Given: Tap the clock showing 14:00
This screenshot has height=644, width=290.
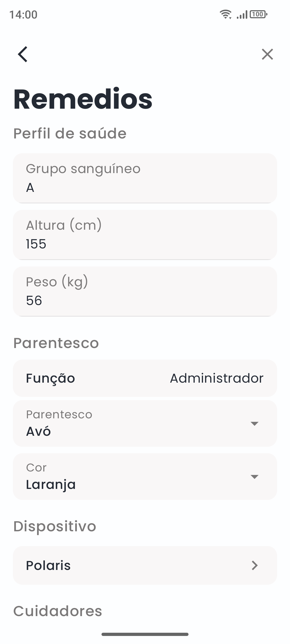Looking at the screenshot, I should coord(23,14).
